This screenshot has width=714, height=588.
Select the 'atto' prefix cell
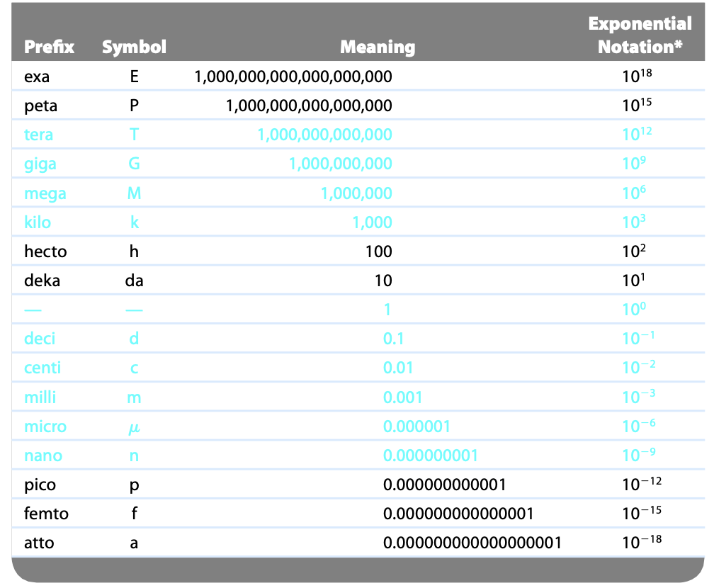click(39, 543)
